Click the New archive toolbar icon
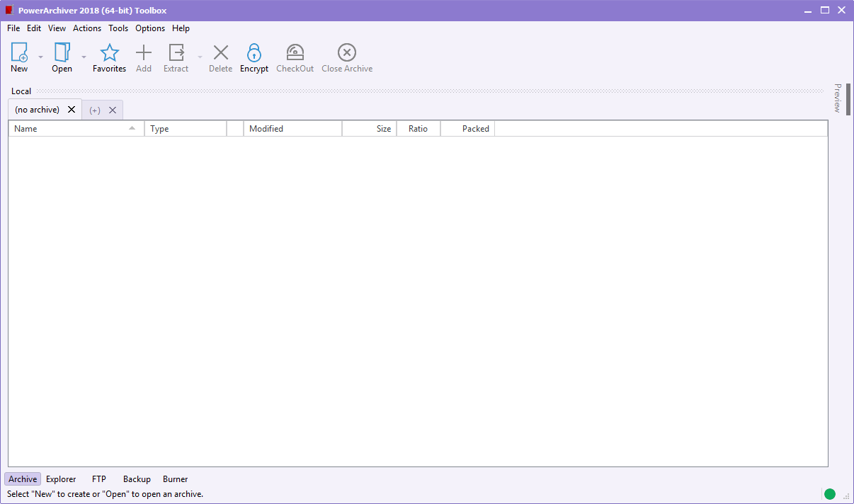 coord(19,53)
